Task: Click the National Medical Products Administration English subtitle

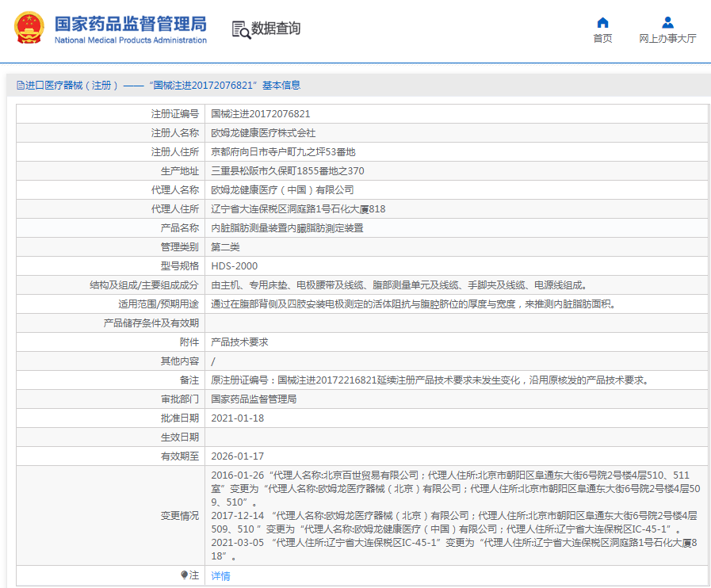Action: click(130, 40)
